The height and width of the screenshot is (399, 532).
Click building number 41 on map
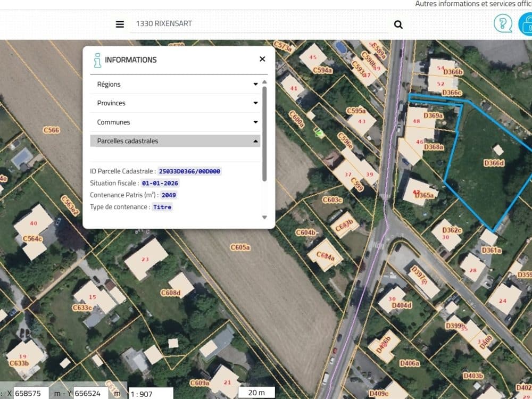point(294,88)
